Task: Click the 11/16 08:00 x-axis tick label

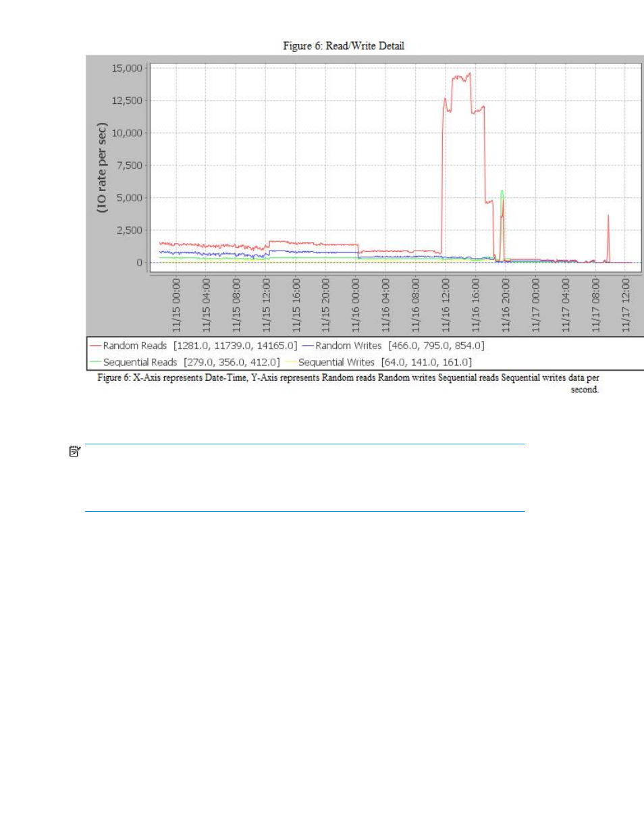Action: (416, 305)
